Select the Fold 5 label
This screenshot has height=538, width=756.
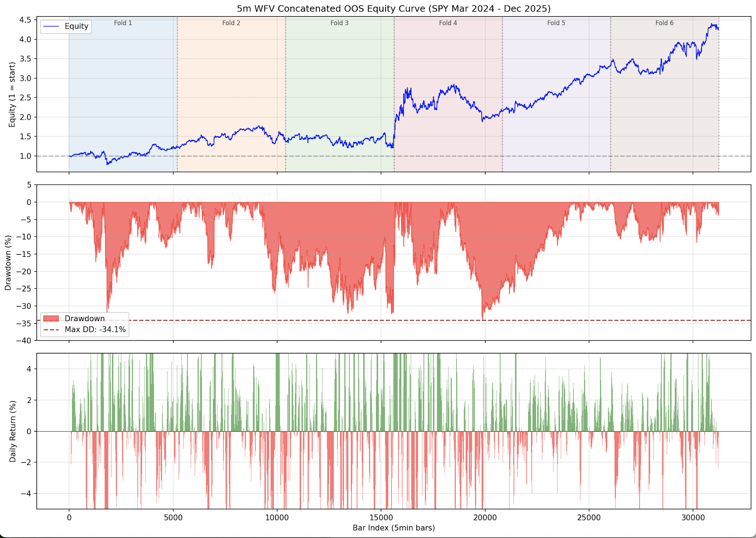[556, 23]
